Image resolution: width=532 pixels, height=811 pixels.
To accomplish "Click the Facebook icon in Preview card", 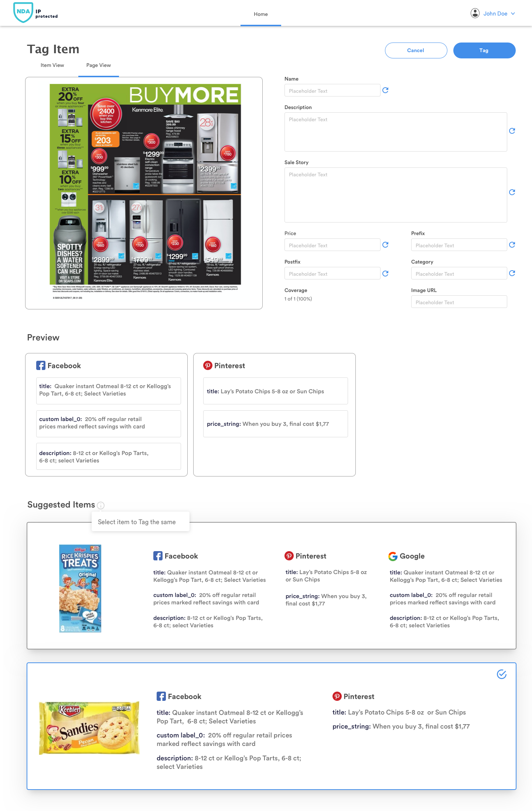I will pos(41,366).
